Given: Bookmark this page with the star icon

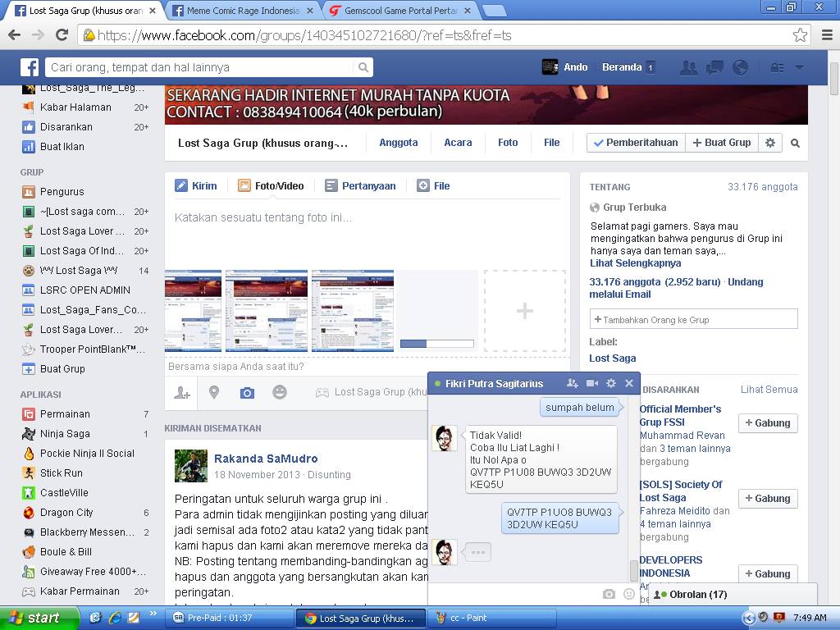Looking at the screenshot, I should click(800, 35).
